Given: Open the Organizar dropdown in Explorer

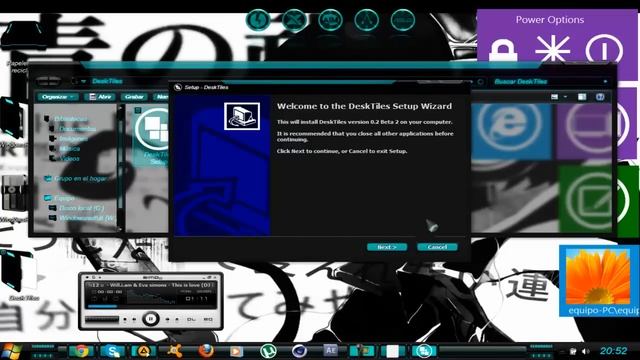Looking at the screenshot, I should [57, 97].
